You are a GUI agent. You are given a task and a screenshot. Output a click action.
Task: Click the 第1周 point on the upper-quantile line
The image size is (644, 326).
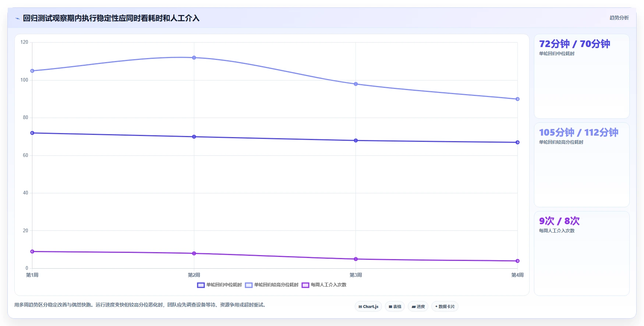(x=32, y=71)
